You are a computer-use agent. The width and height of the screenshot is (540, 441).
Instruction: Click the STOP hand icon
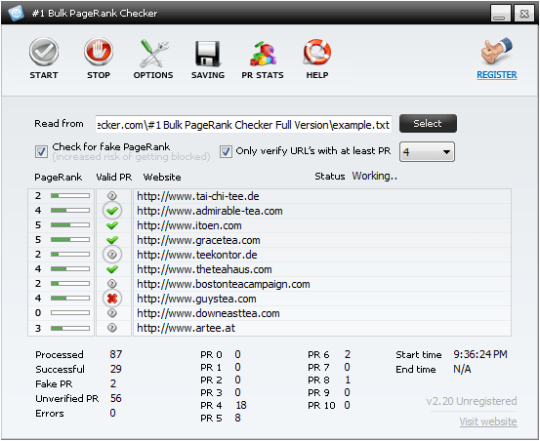coord(98,52)
